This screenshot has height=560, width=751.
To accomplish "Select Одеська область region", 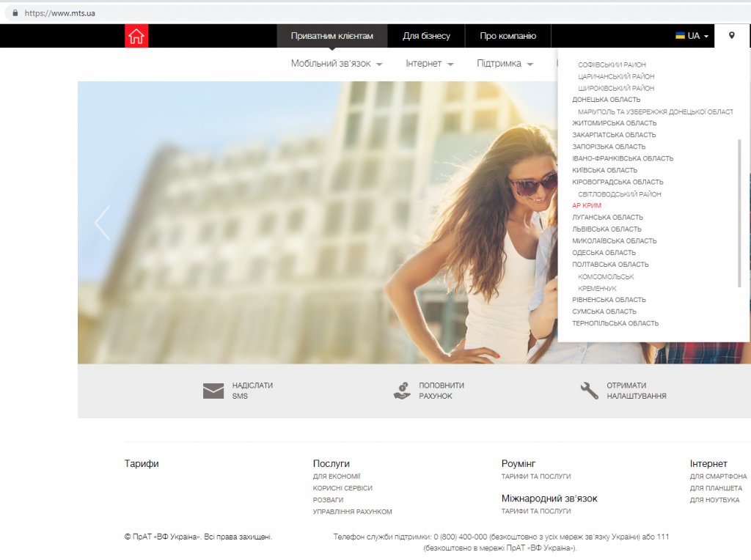I will pos(604,253).
